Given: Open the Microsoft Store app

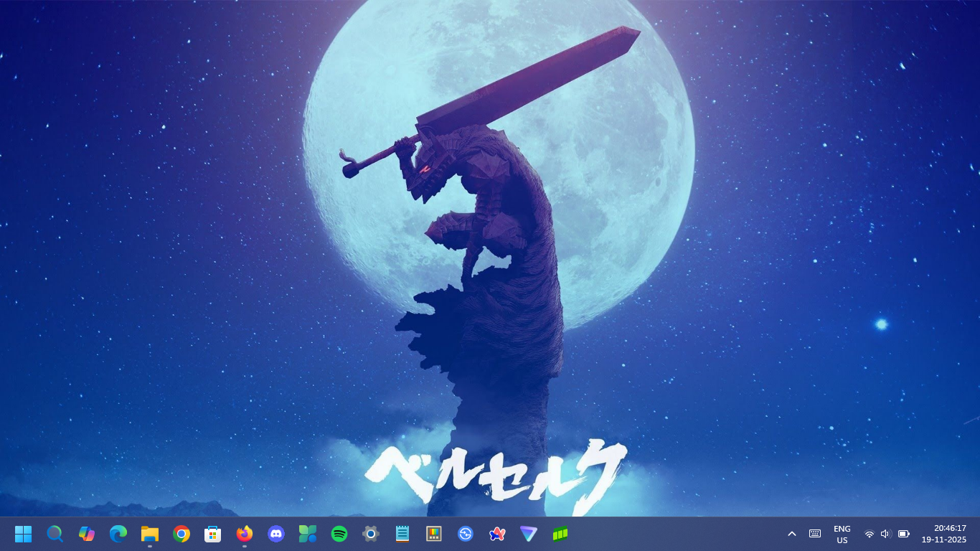Looking at the screenshot, I should (x=213, y=534).
